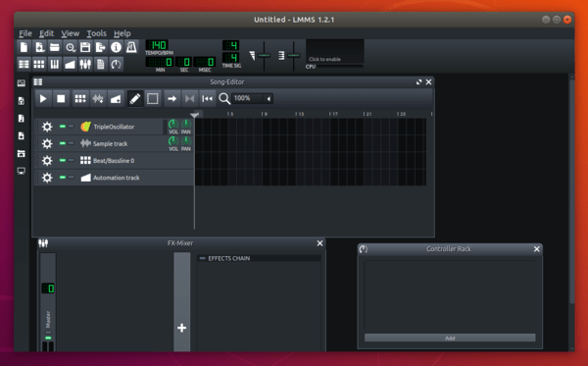Screen dimensions: 588x366
Task: Open my samples sidebar tab
Action: point(22,119)
